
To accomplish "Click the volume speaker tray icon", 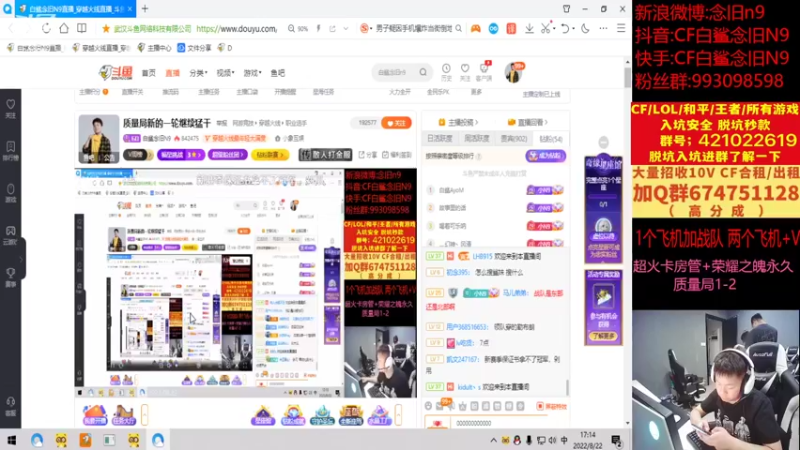I will tap(552, 440).
